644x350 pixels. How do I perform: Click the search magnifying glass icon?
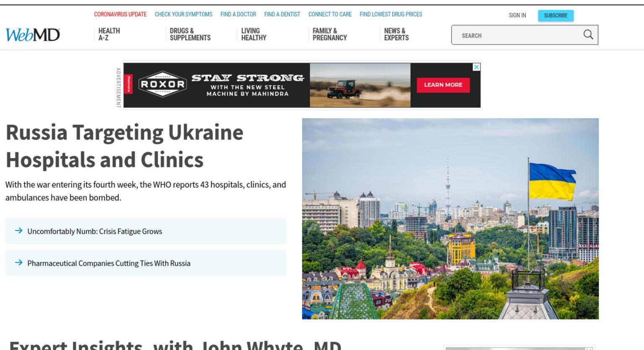tap(588, 35)
